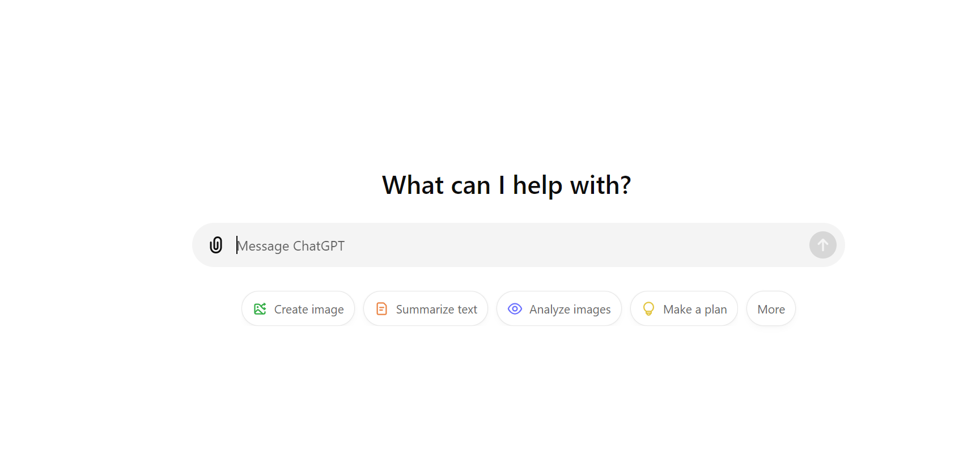The width and height of the screenshot is (980, 470).
Task: Click the "Analyze images" label text
Action: 570,310
